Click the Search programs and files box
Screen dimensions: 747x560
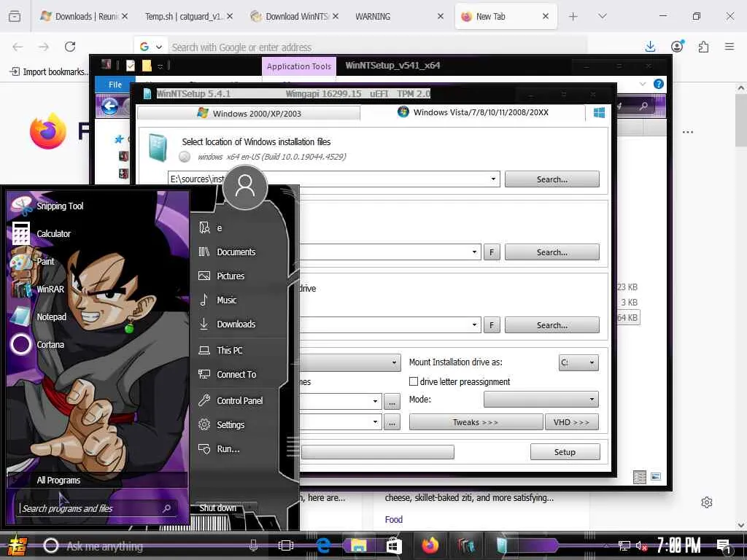(x=97, y=508)
